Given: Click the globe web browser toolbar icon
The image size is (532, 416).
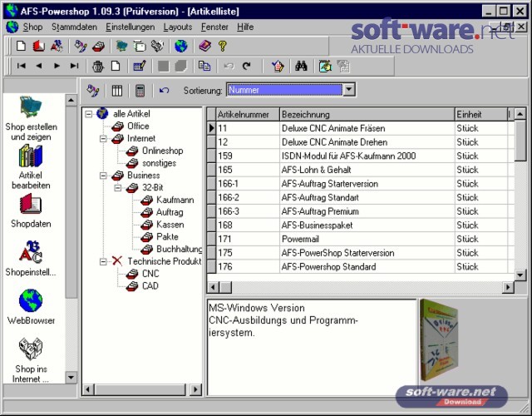Looking at the screenshot, I should [181, 46].
